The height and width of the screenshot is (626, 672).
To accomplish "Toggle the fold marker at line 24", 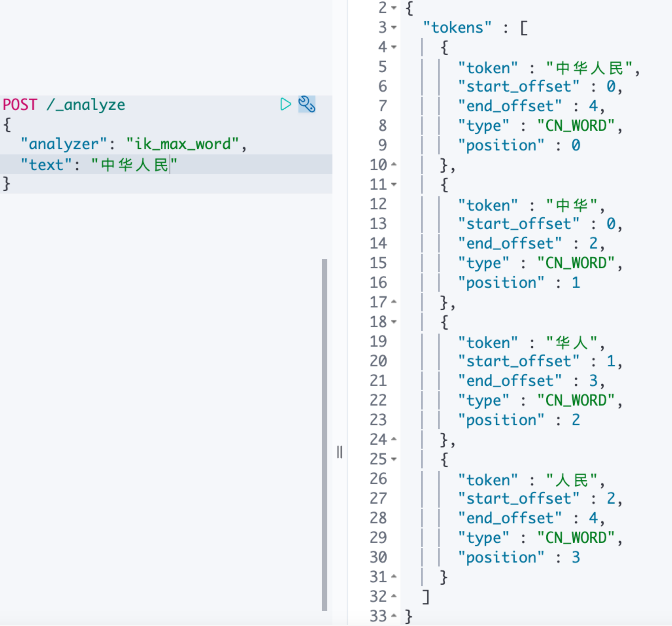I will 394,439.
